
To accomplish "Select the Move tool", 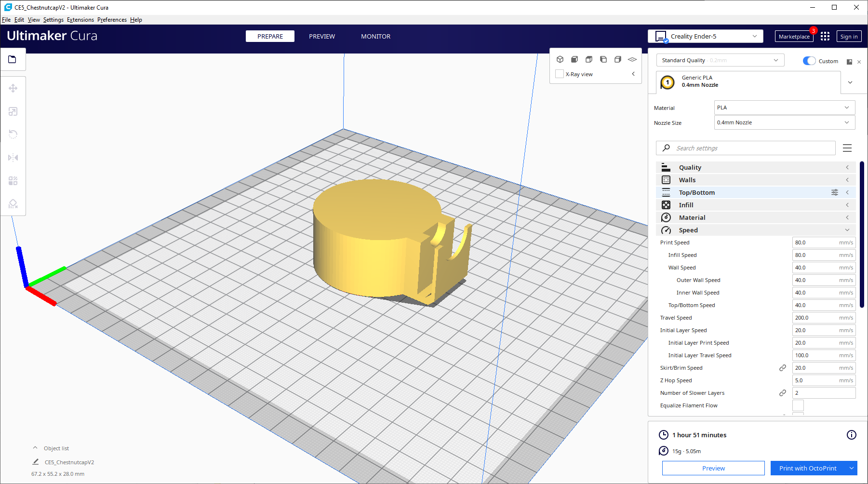I will (13, 88).
